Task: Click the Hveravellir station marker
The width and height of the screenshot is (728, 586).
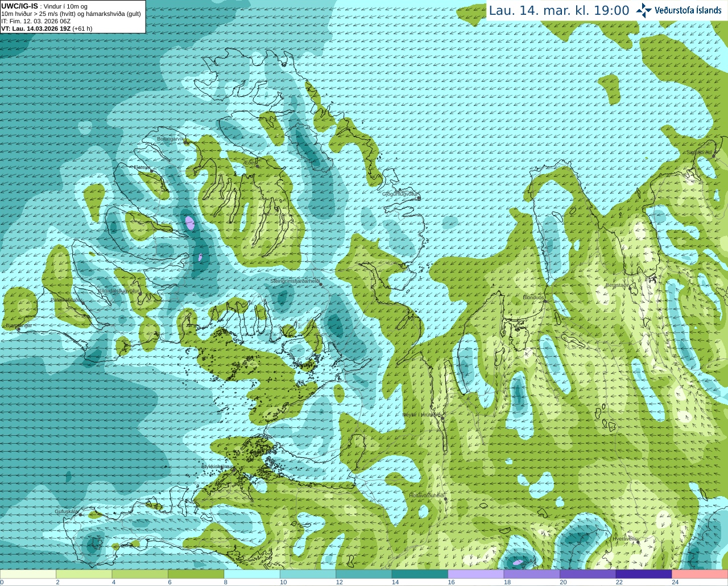Action: [638, 542]
